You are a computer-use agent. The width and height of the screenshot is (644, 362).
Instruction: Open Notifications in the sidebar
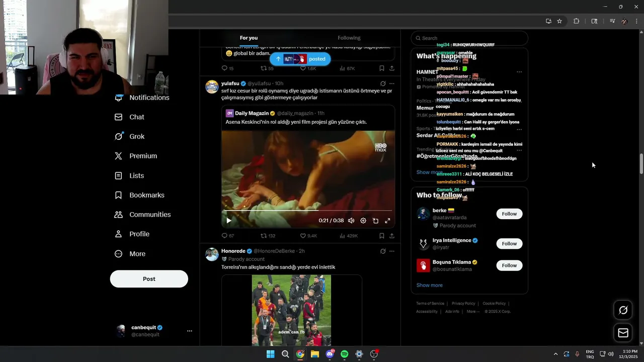(142, 98)
